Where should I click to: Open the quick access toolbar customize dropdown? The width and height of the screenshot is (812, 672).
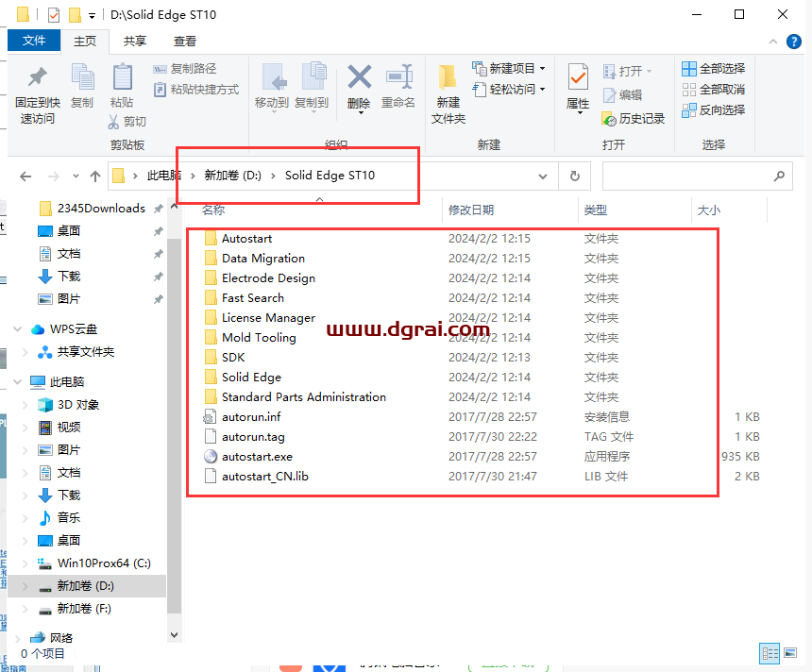92,15
